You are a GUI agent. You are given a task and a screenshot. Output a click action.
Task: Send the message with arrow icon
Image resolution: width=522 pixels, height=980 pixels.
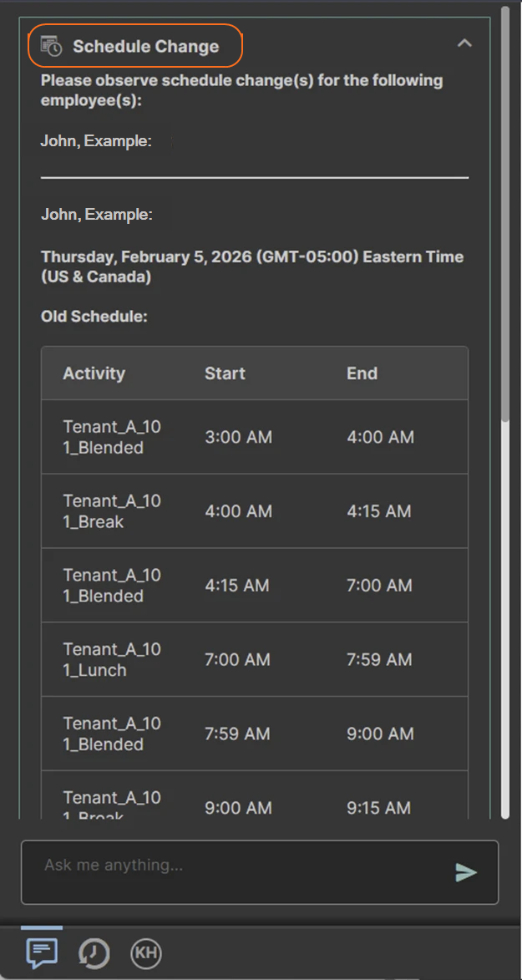click(466, 872)
